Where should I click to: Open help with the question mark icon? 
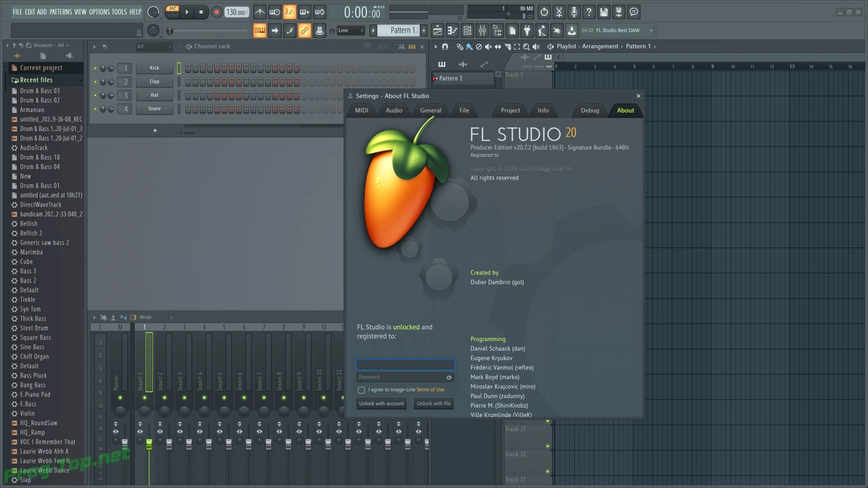tap(589, 12)
